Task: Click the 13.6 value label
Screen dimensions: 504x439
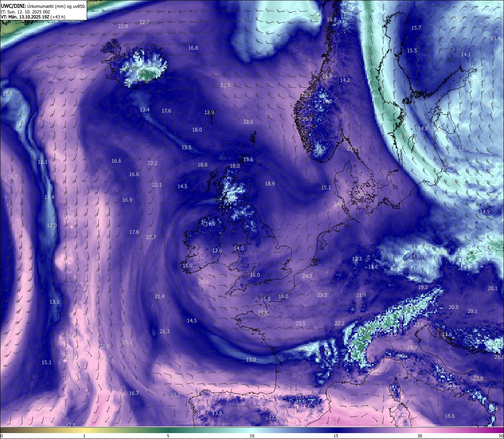Action: tap(248, 159)
